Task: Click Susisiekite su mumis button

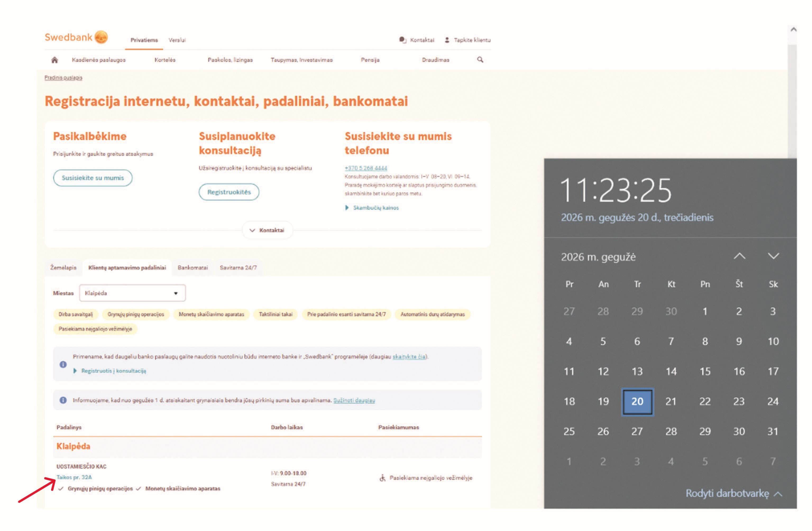Action: [x=93, y=178]
